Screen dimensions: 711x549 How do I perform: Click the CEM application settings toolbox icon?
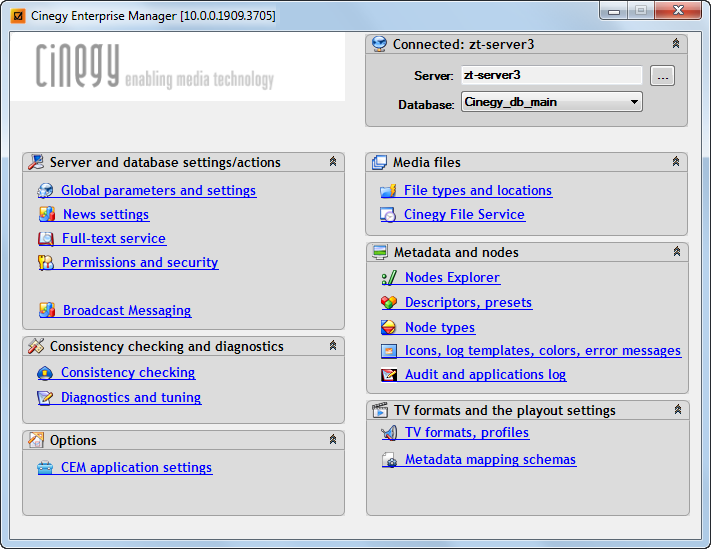click(x=45, y=467)
